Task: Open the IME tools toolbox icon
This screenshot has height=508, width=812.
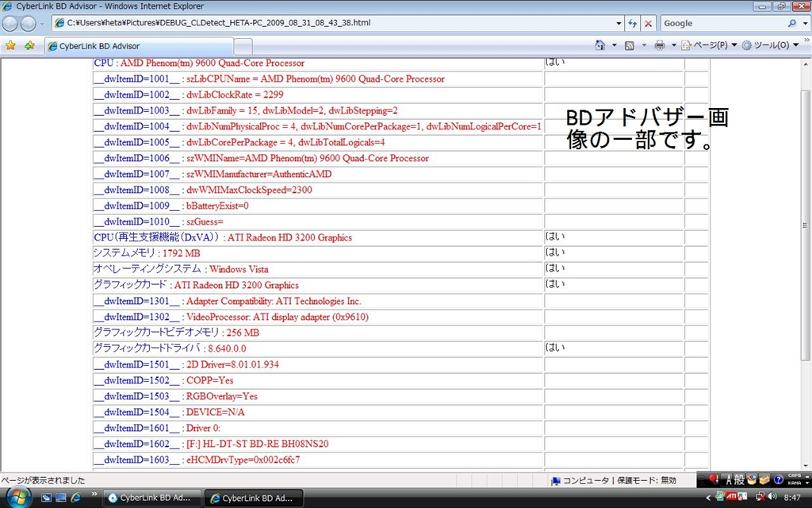Action: point(764,480)
